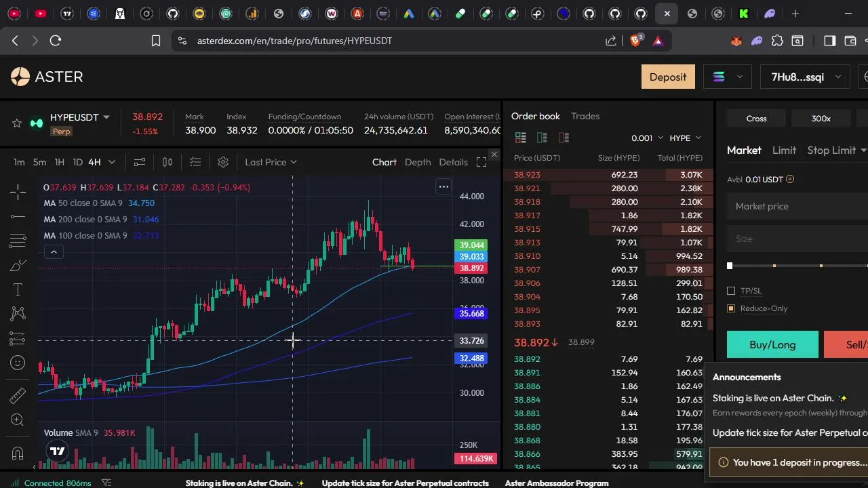
Task: Open the HYPE unit dropdown
Action: coord(685,138)
